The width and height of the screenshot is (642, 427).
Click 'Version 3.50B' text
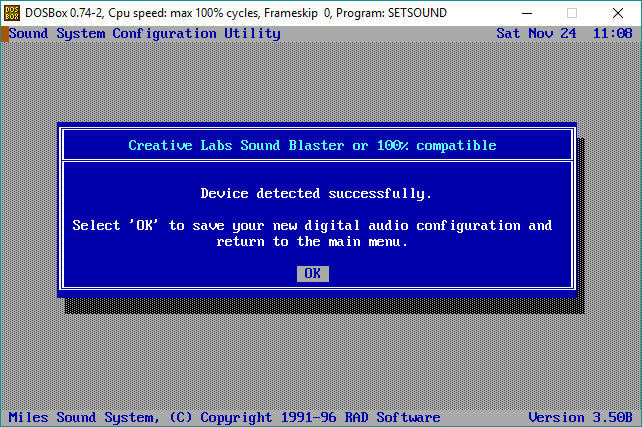tap(581, 417)
